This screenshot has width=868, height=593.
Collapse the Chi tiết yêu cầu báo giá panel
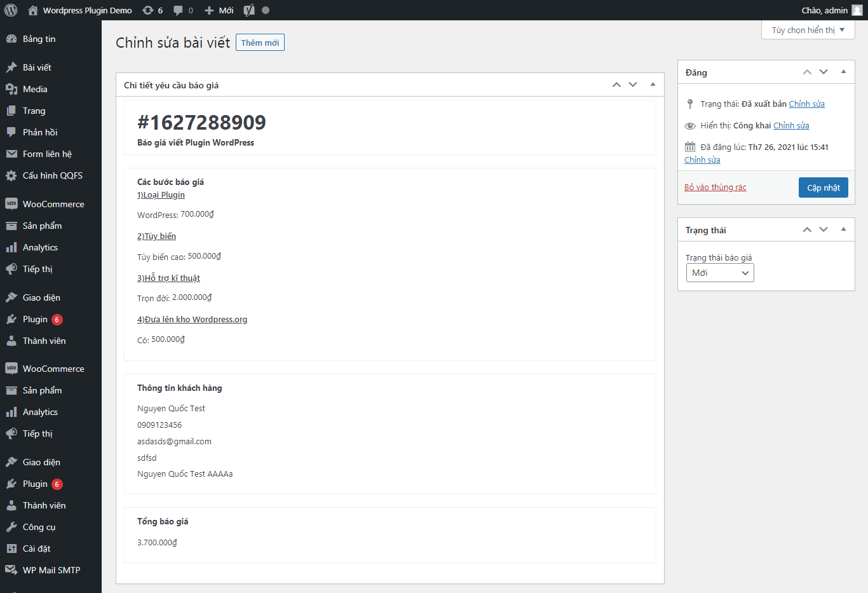pos(653,85)
